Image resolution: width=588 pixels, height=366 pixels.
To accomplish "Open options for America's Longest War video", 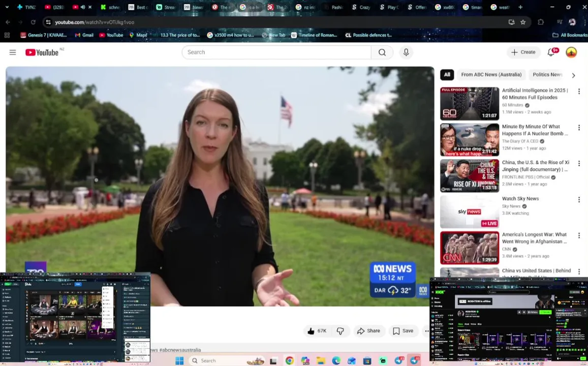I will [x=579, y=235].
